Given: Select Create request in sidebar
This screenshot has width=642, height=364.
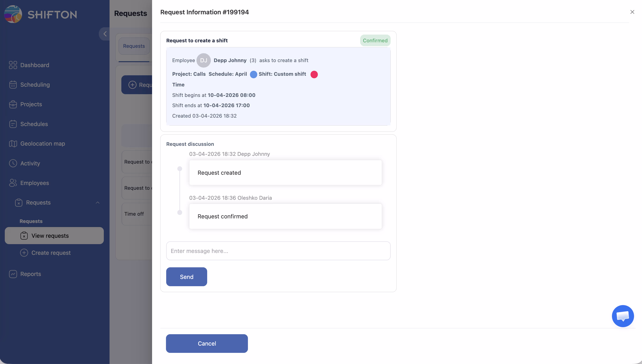Looking at the screenshot, I should [51, 253].
